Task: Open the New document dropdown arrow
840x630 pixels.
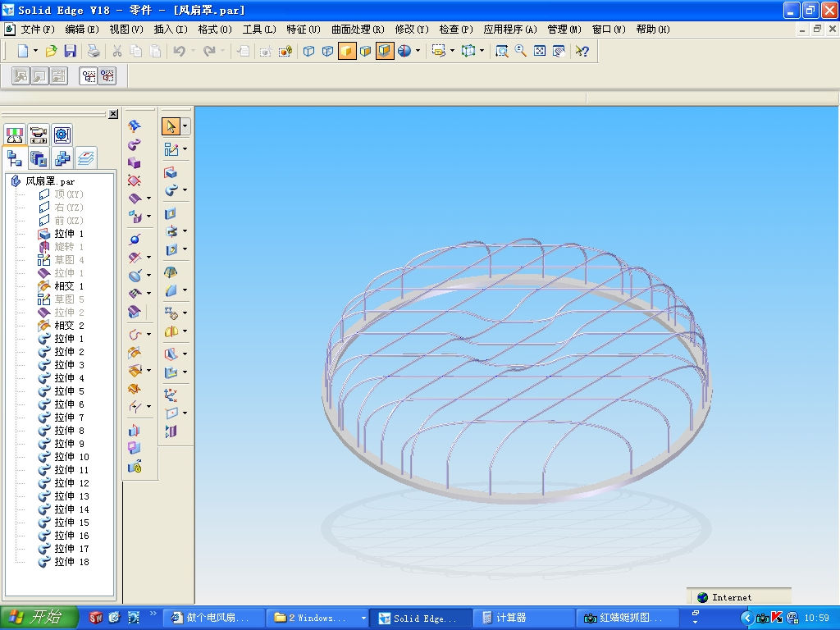Action: point(35,51)
